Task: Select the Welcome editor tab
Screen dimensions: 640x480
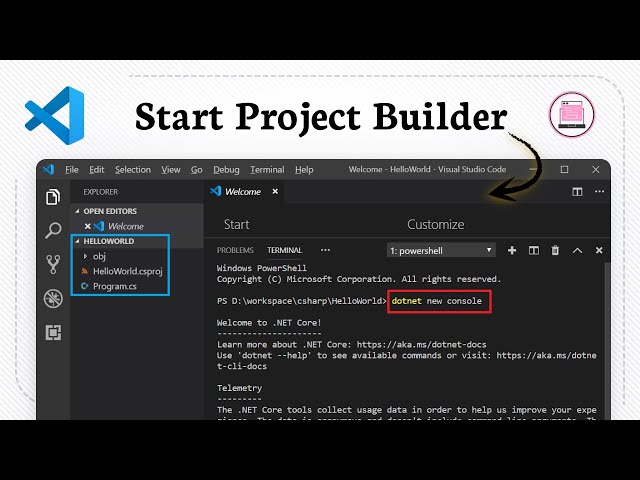Action: point(243,191)
